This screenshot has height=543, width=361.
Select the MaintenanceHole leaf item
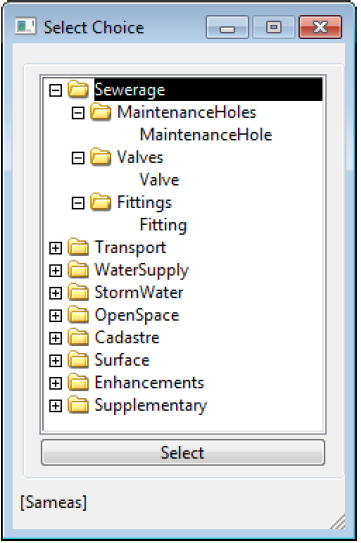pyautogui.click(x=206, y=135)
